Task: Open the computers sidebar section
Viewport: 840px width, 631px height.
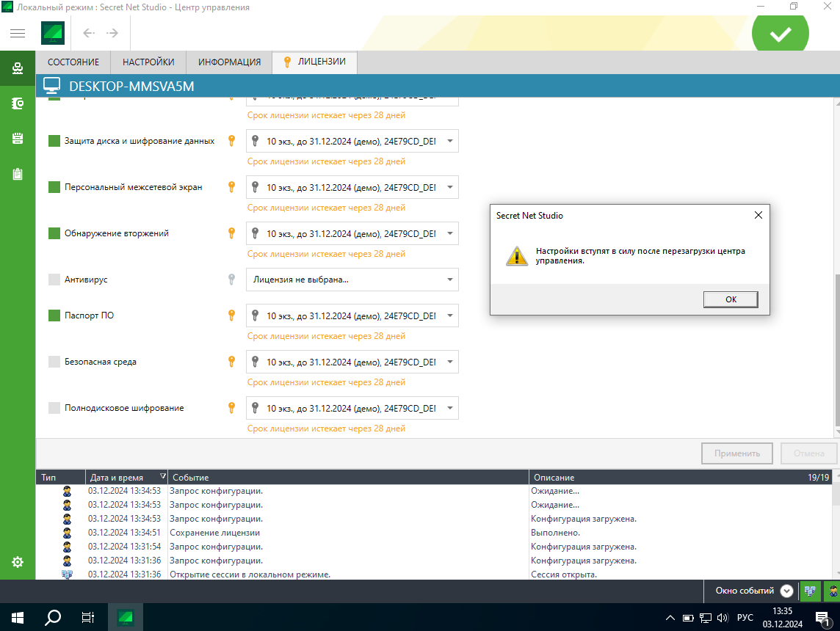Action: click(18, 68)
